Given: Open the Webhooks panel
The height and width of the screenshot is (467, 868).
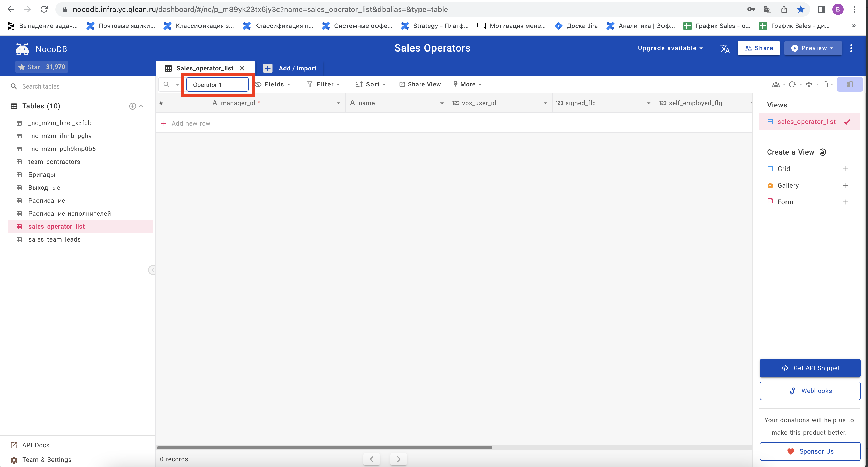Looking at the screenshot, I should [810, 390].
